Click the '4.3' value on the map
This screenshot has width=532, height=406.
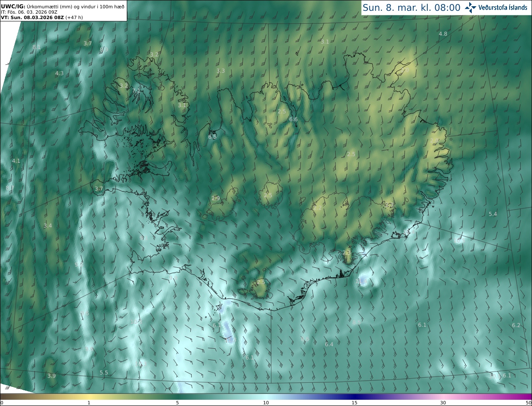click(59, 73)
